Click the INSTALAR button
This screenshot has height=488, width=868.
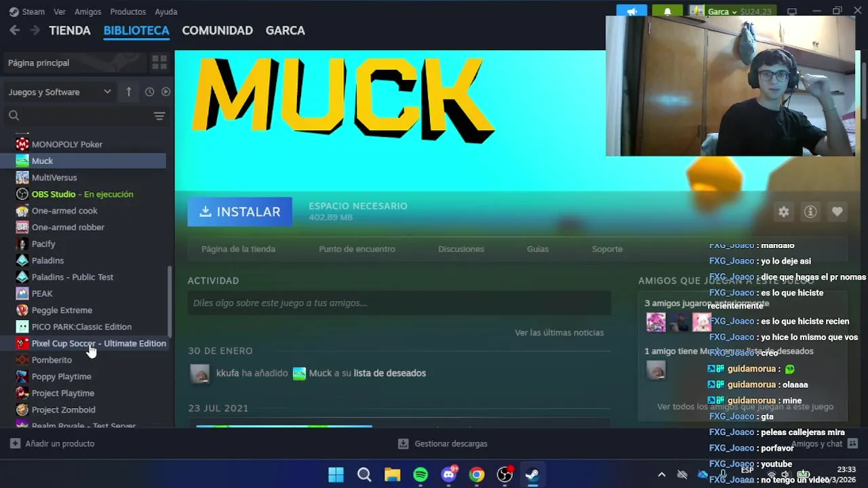tap(239, 211)
